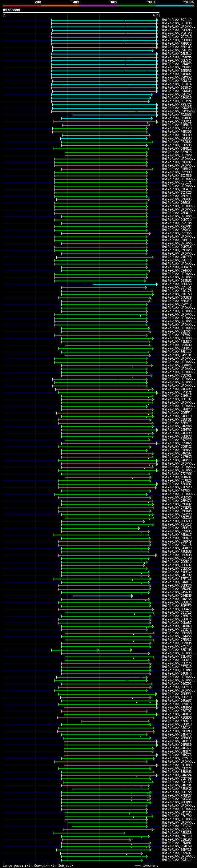Click the UniRef100_B6TAT4 hit name
197x868 pixels.
click(x=177, y=84)
